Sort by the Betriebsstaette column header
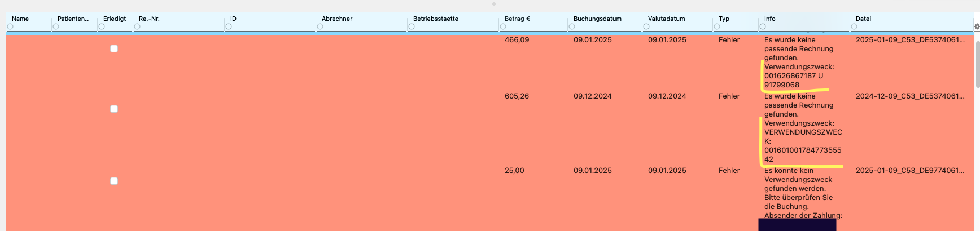Viewport: 980px width, 231px height. [436, 19]
